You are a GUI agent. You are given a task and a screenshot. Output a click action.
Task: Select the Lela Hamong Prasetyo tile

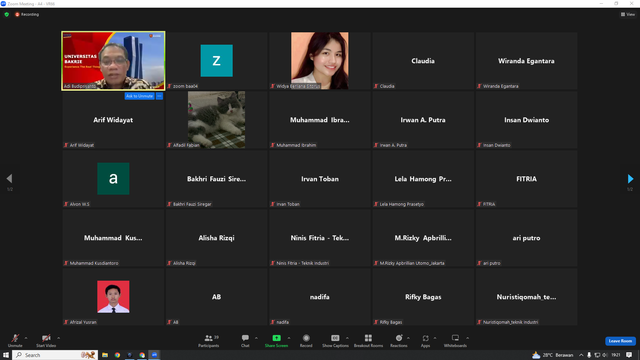tap(423, 178)
